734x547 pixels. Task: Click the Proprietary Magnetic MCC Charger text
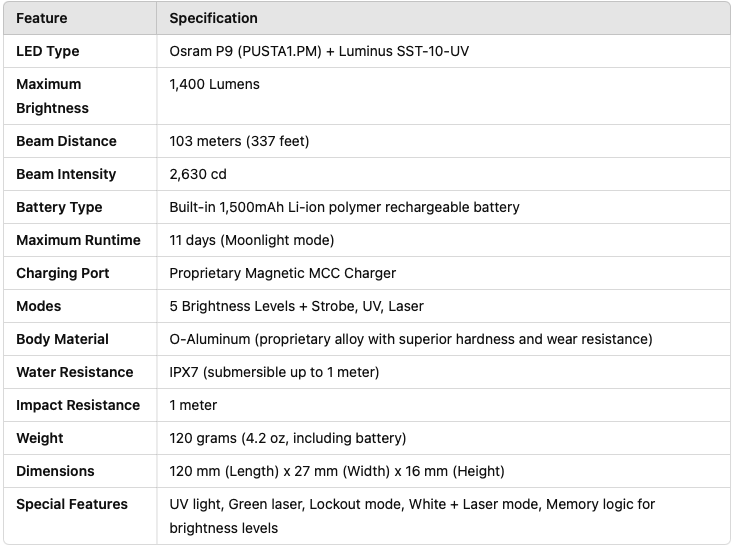(x=282, y=273)
